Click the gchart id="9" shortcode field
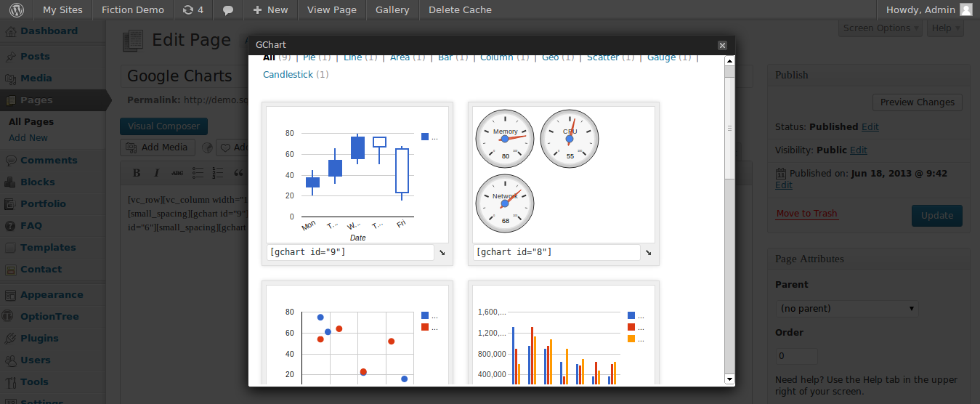This screenshot has height=404, width=980. [x=349, y=252]
